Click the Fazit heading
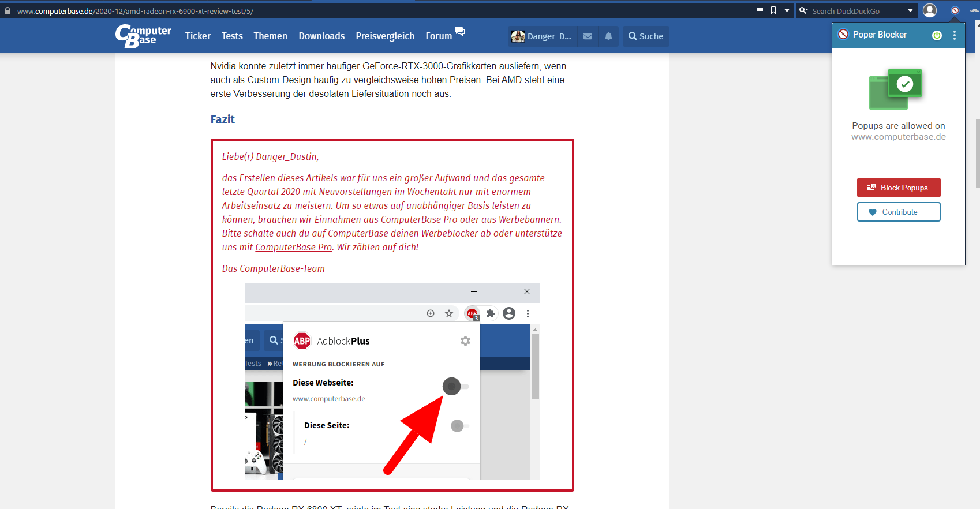This screenshot has width=980, height=509. 222,119
